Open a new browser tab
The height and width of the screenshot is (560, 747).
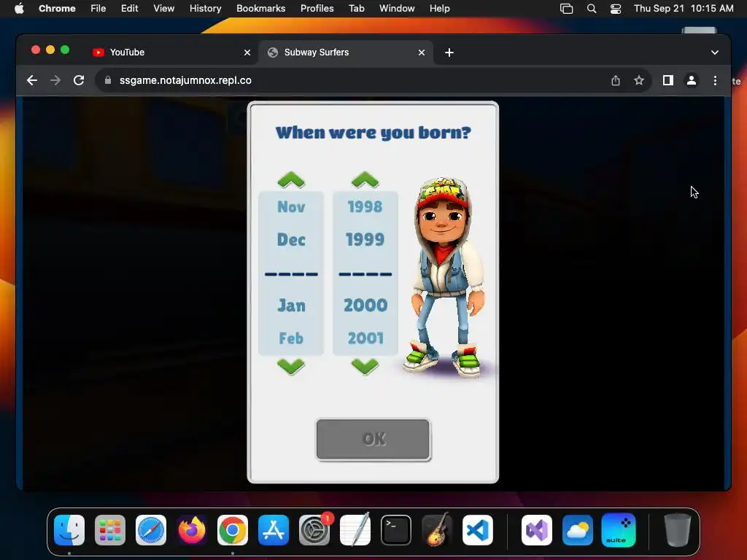pyautogui.click(x=449, y=52)
